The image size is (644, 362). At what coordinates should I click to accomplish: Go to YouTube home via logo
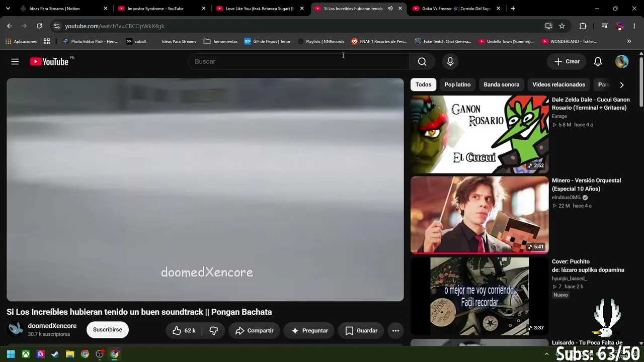pos(49,61)
